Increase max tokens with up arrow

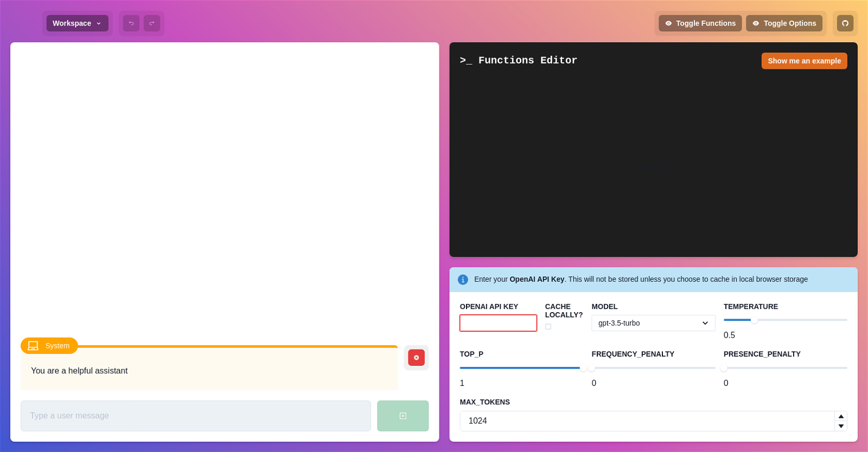pyautogui.click(x=841, y=416)
